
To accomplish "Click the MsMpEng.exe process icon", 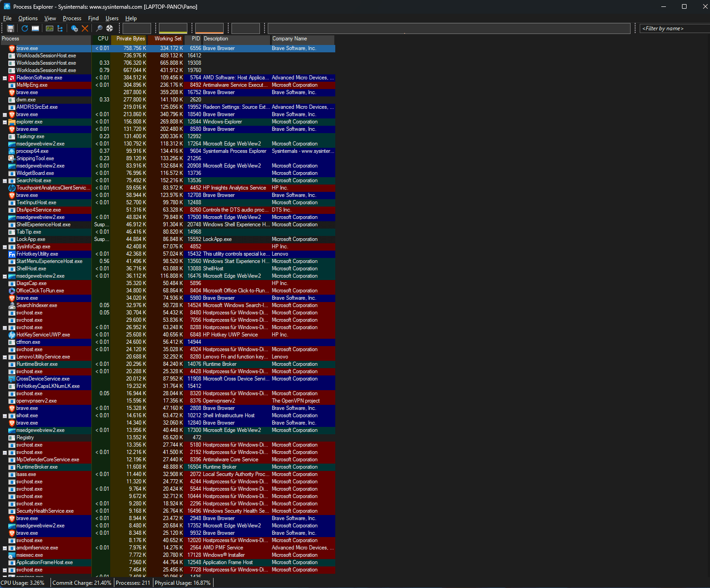I will coord(12,85).
